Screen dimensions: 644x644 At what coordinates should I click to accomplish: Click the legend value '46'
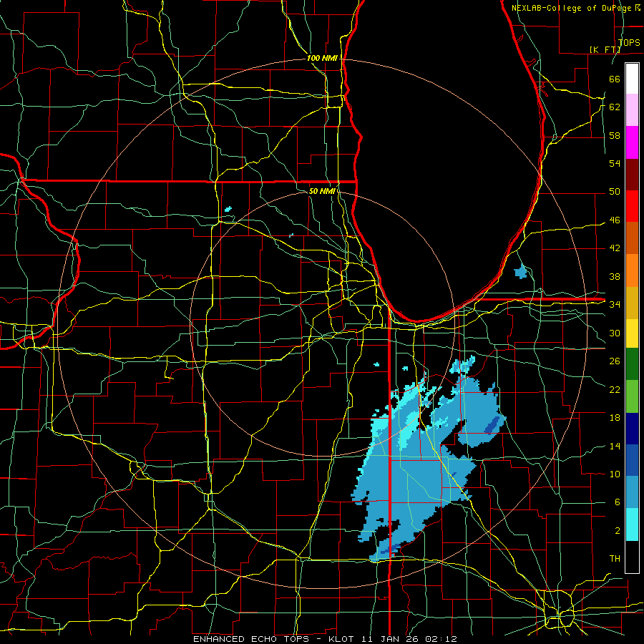(615, 220)
